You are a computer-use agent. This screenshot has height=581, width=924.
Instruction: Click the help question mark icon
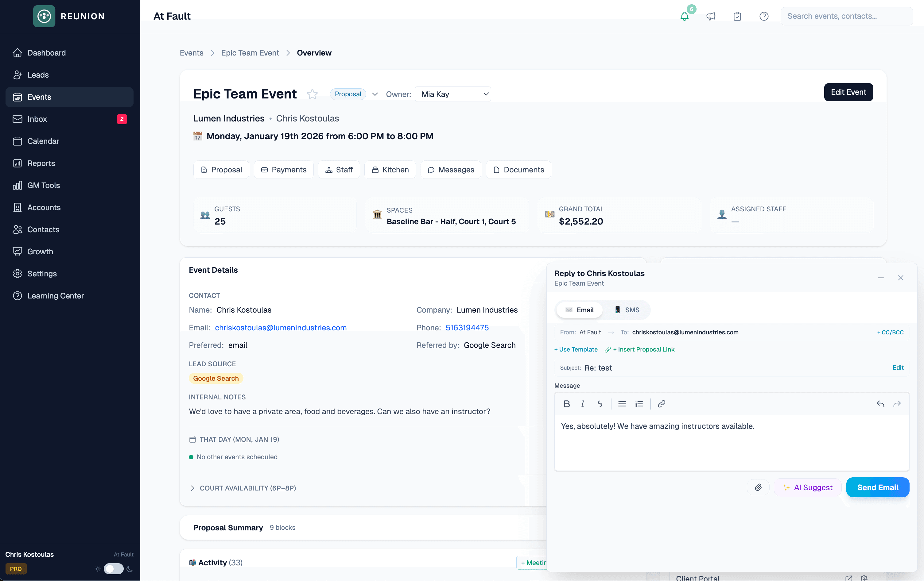[764, 17]
